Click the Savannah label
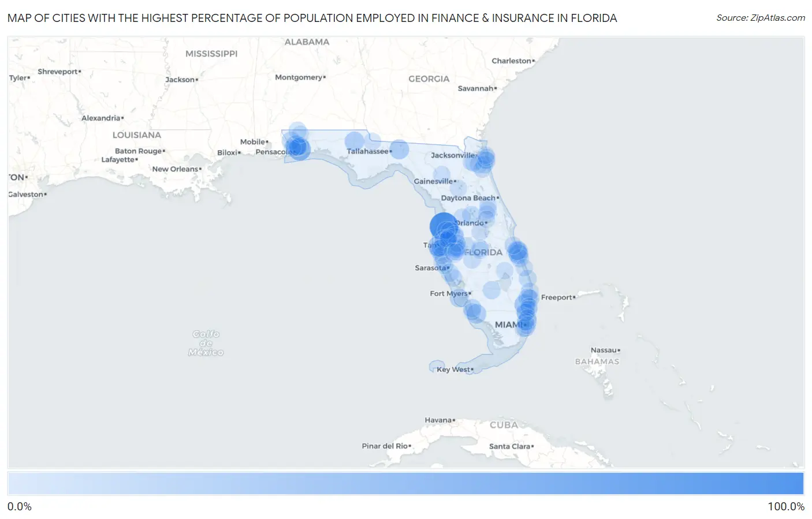The width and height of the screenshot is (812, 519). pos(475,88)
